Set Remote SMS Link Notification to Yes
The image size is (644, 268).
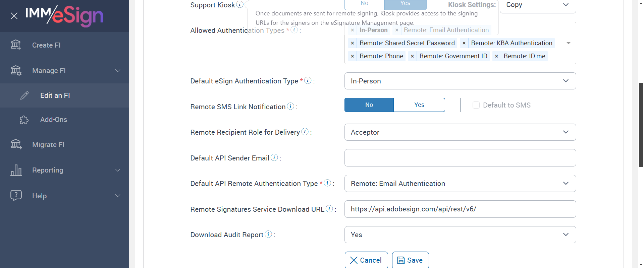tap(419, 105)
